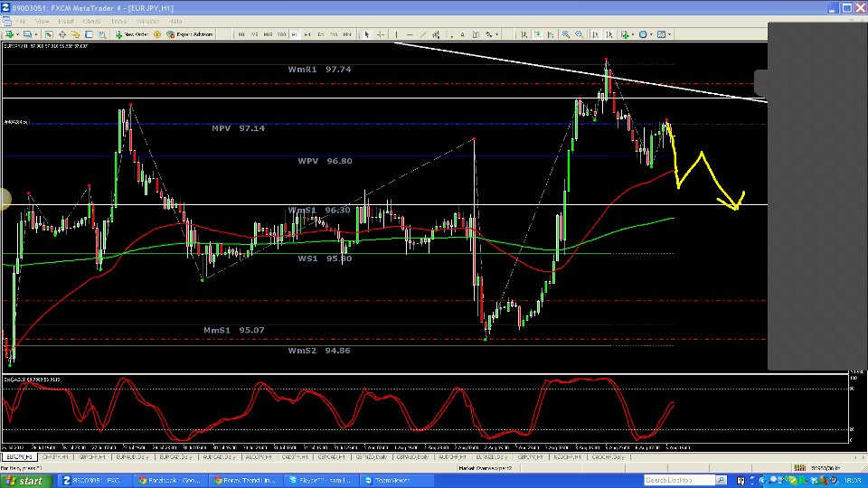Select the Cursor arrow tool

point(367,34)
